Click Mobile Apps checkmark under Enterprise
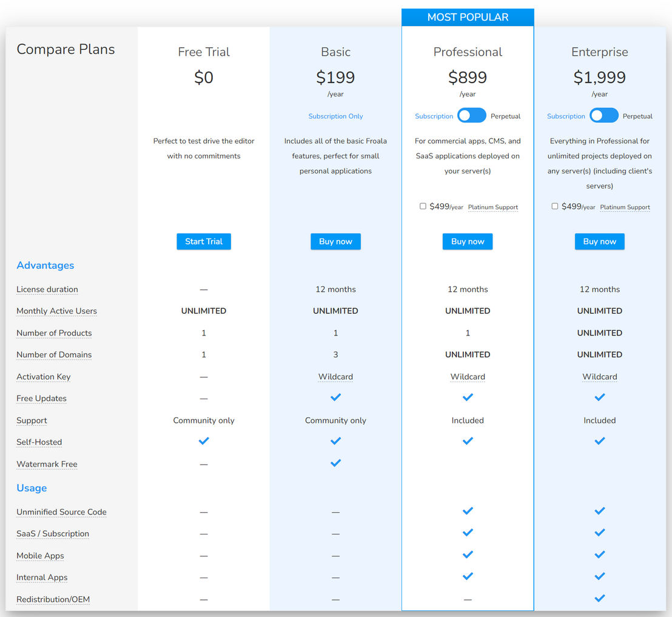The width and height of the screenshot is (672, 617). (x=600, y=555)
